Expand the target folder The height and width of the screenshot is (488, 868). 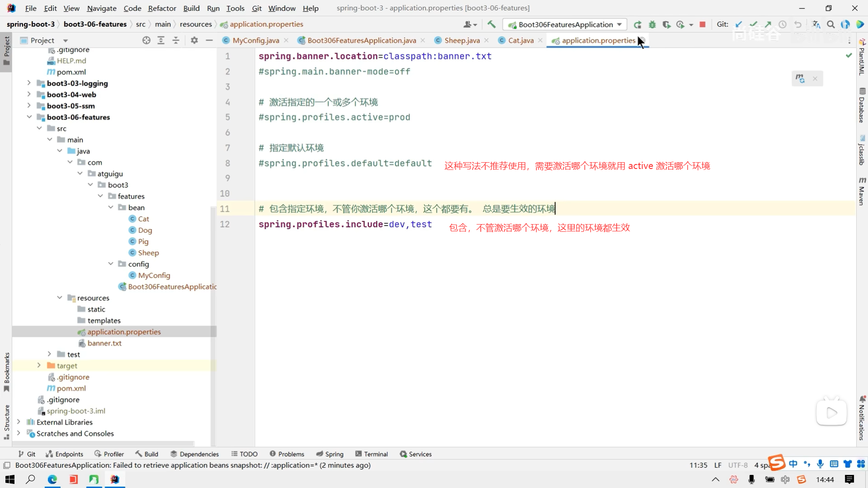(39, 366)
